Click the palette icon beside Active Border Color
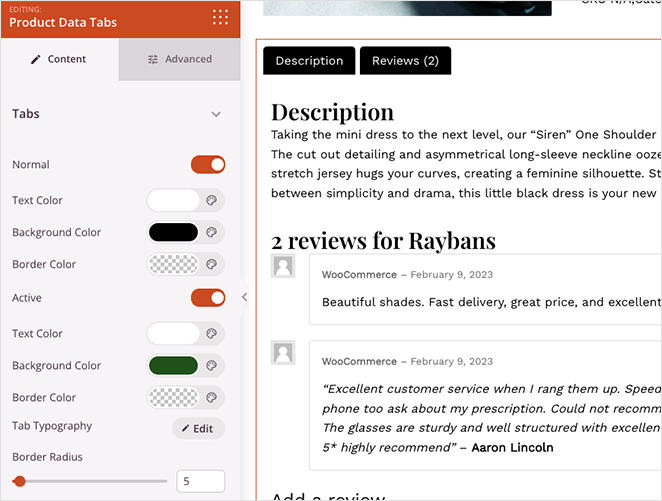662x501 pixels. click(212, 398)
